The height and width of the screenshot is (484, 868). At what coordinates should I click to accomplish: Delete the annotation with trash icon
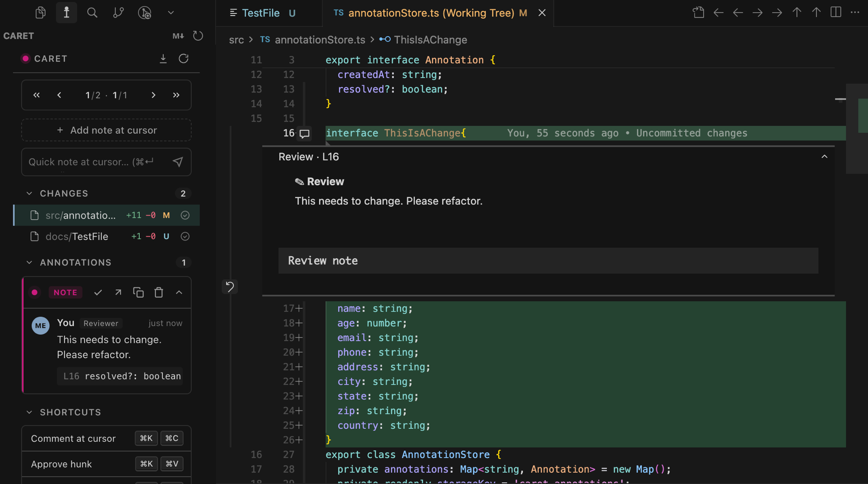(x=159, y=293)
